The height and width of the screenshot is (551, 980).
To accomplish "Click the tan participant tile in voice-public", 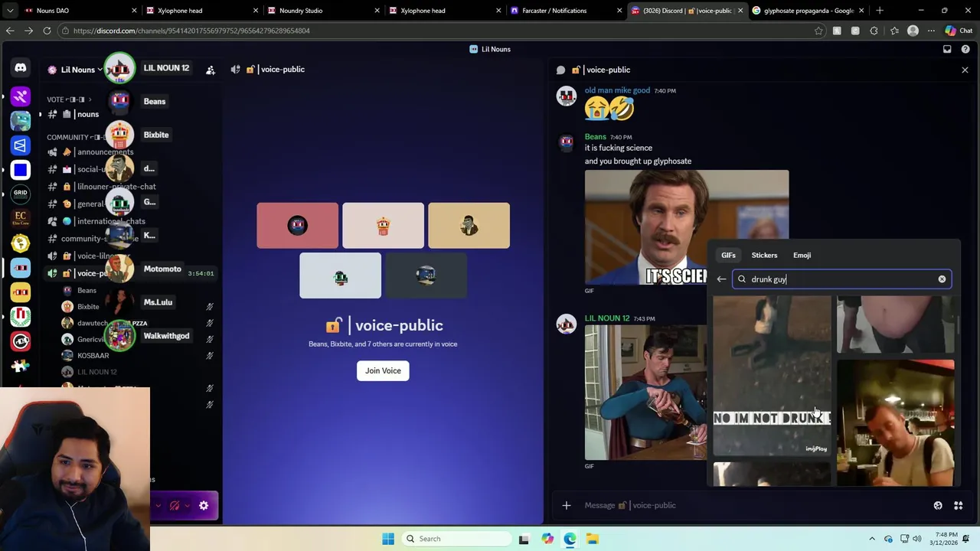I will (469, 226).
